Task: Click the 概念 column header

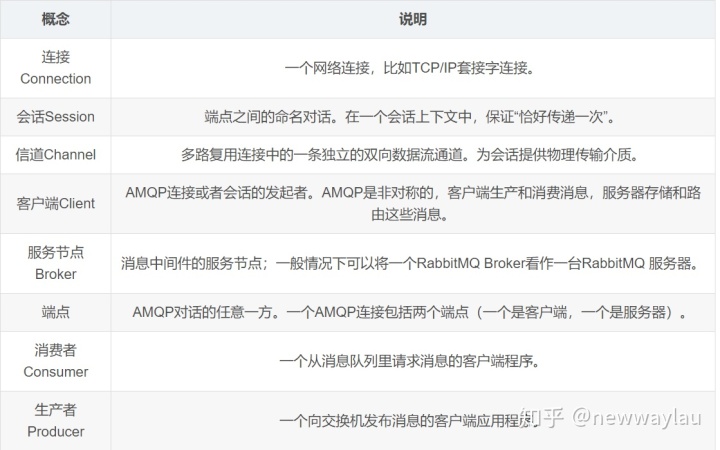Action: point(56,19)
